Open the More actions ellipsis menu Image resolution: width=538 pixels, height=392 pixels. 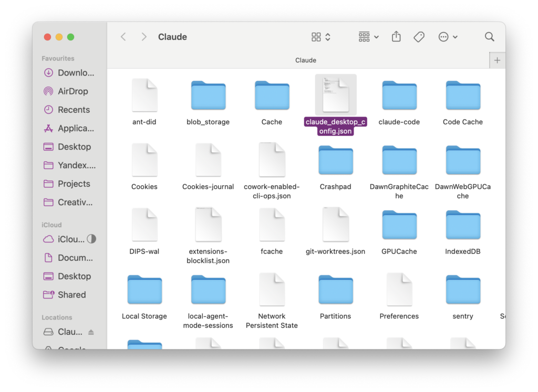coord(448,37)
